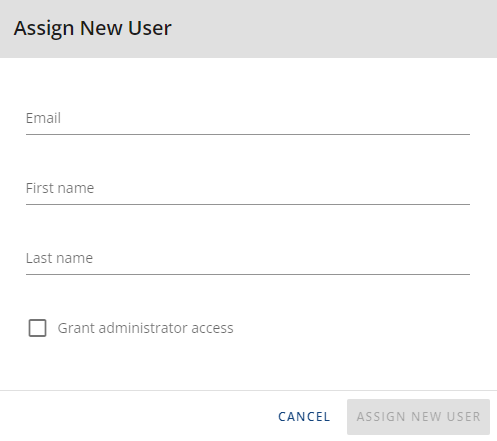Activate the First name underline field

click(x=248, y=188)
